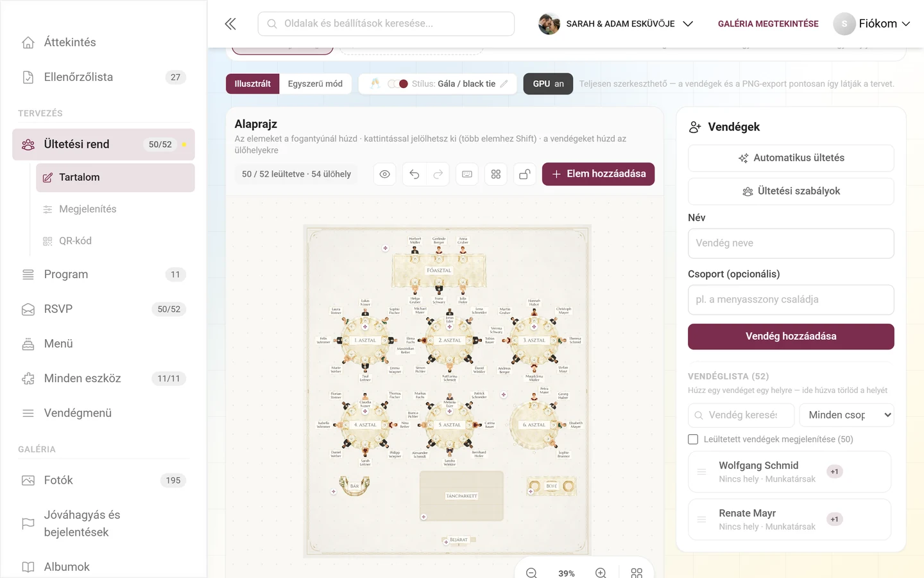Screen dimensions: 924x578
Task: Click the Automatikus ültetés button
Action: pyautogui.click(x=791, y=158)
